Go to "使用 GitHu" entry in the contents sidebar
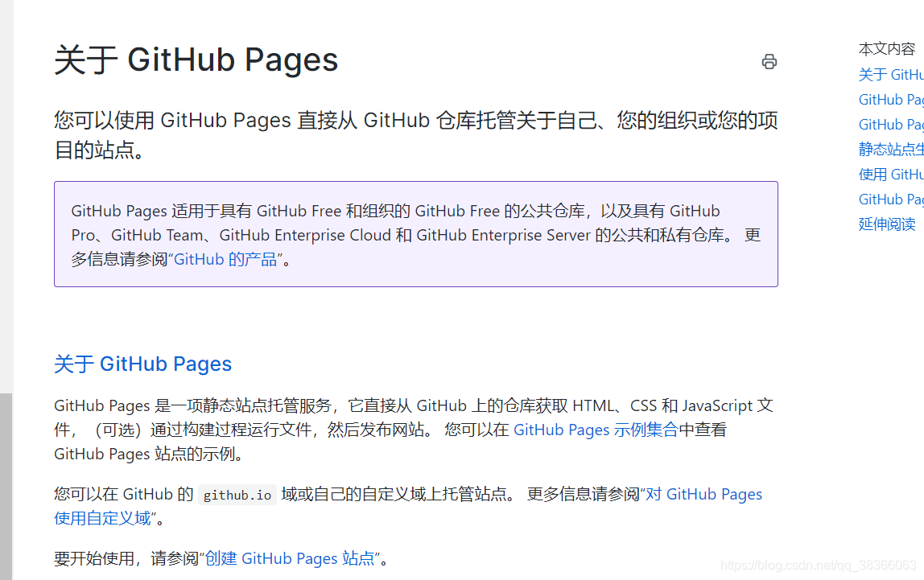The width and height of the screenshot is (924, 580). [891, 175]
